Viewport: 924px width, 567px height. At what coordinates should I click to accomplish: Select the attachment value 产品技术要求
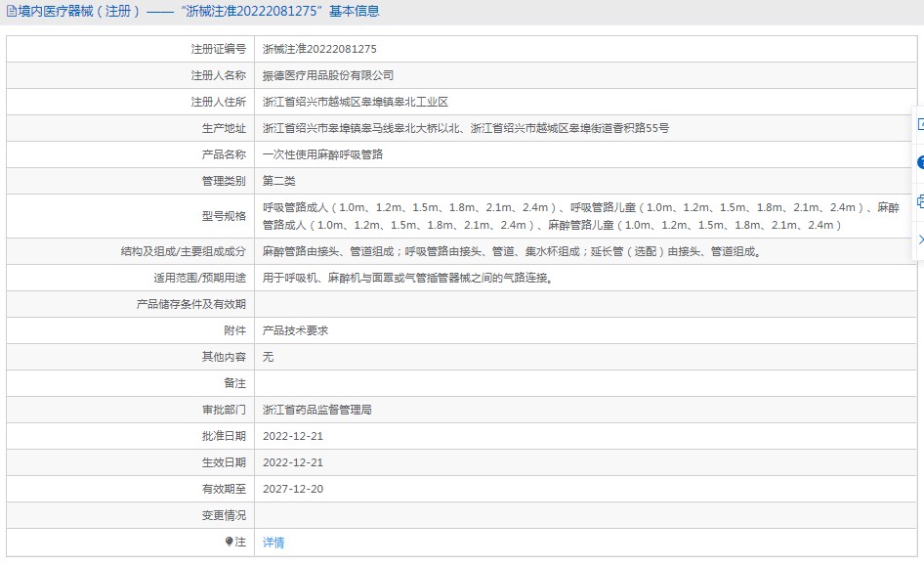pyautogui.click(x=295, y=330)
